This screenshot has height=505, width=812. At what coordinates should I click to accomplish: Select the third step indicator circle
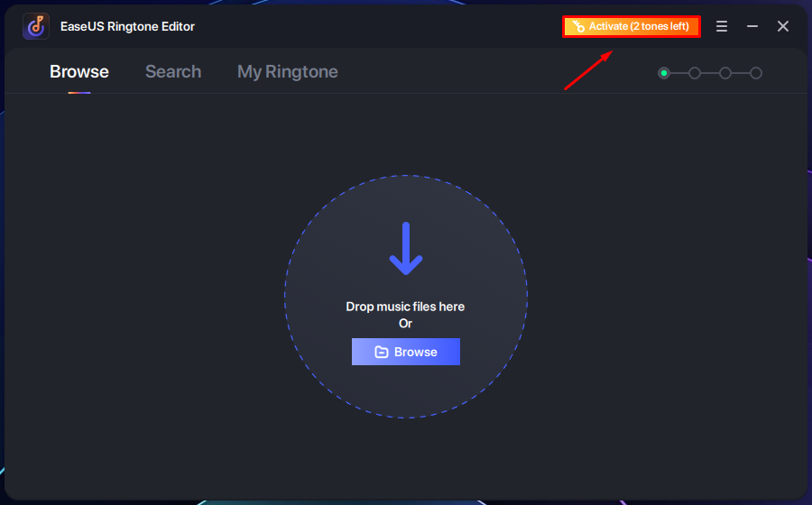(725, 73)
